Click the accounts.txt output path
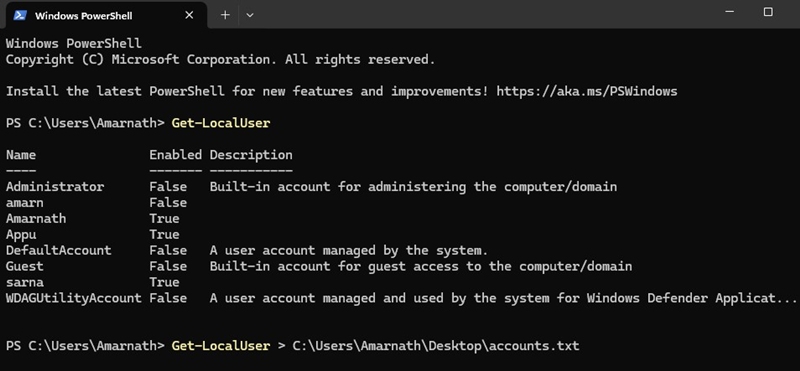Image resolution: width=800 pixels, height=371 pixels. click(x=436, y=346)
